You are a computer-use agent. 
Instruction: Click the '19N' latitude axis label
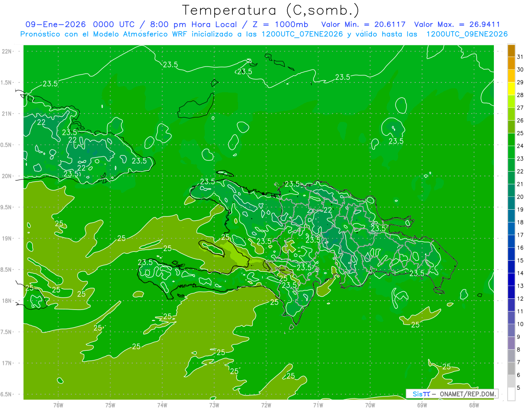tap(6, 239)
